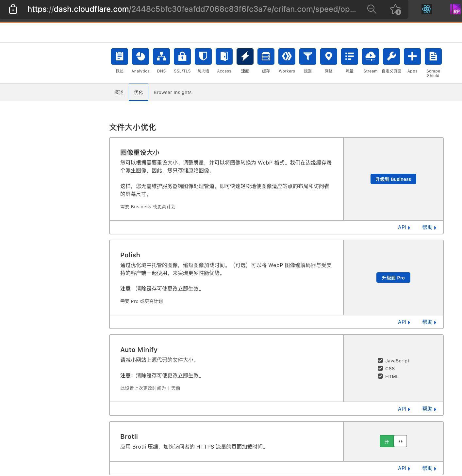Click the 升级到 Pro button
This screenshot has height=476, width=462.
coord(393,278)
